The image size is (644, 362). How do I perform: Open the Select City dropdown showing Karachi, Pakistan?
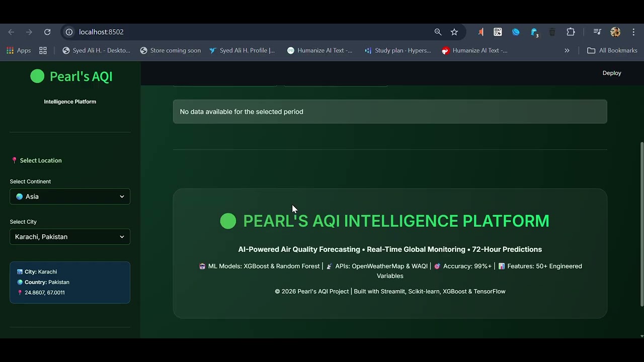point(70,237)
